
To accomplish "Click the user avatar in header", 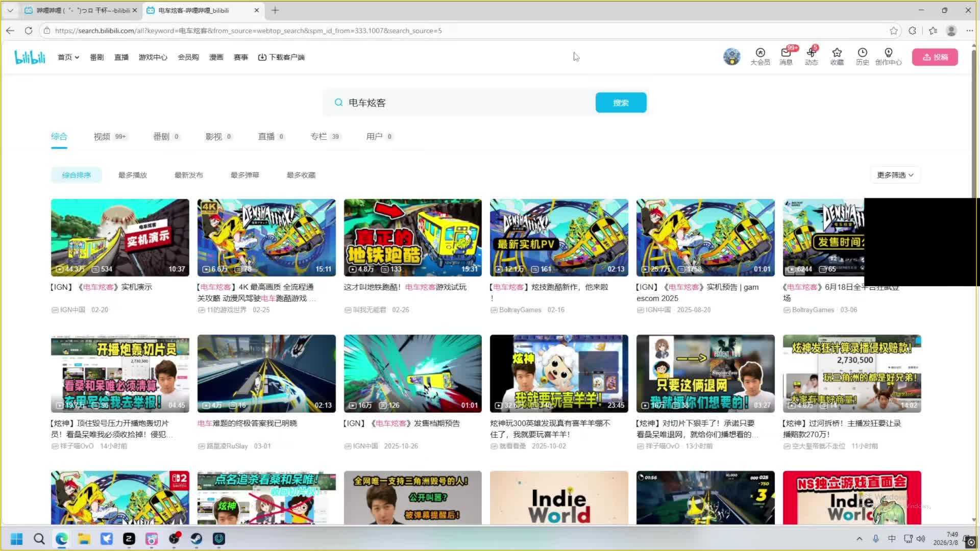I will tap(731, 57).
